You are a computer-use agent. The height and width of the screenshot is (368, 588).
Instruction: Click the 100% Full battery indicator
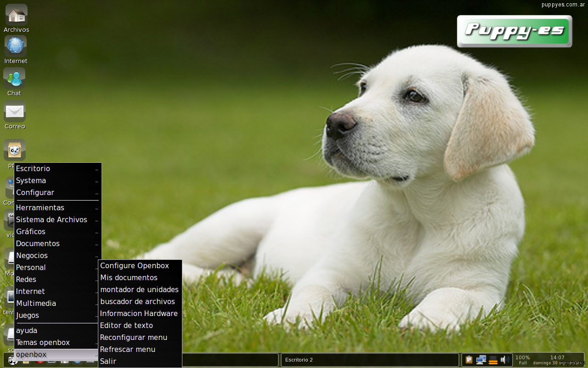click(523, 360)
